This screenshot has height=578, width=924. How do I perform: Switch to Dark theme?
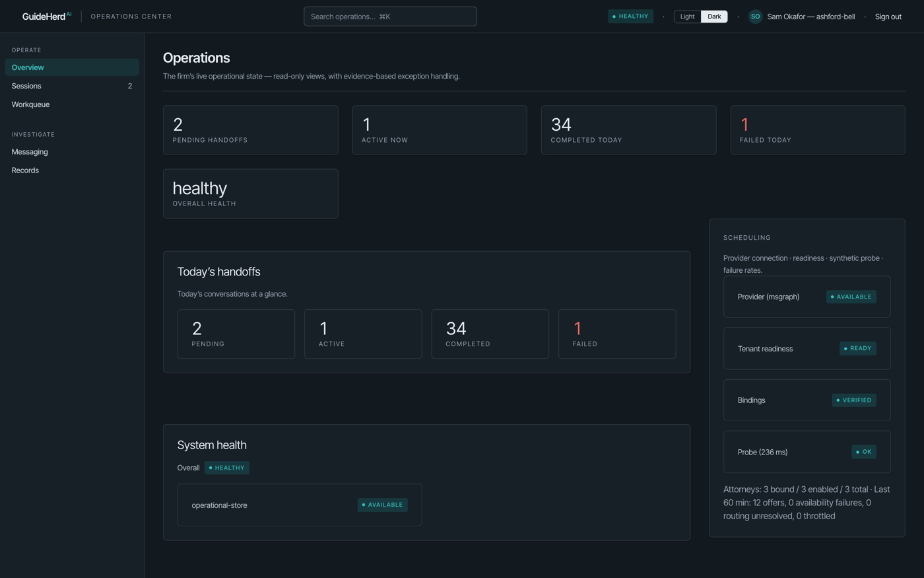click(x=714, y=17)
